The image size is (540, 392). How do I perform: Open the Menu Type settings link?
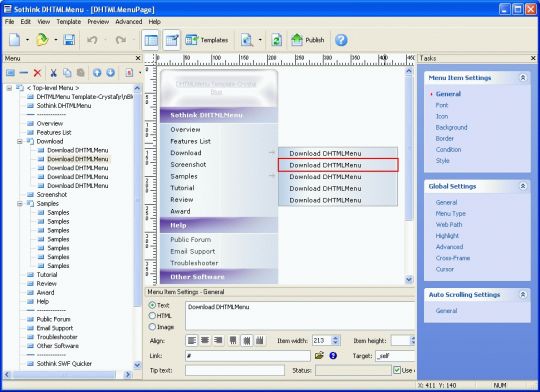pyautogui.click(x=450, y=214)
